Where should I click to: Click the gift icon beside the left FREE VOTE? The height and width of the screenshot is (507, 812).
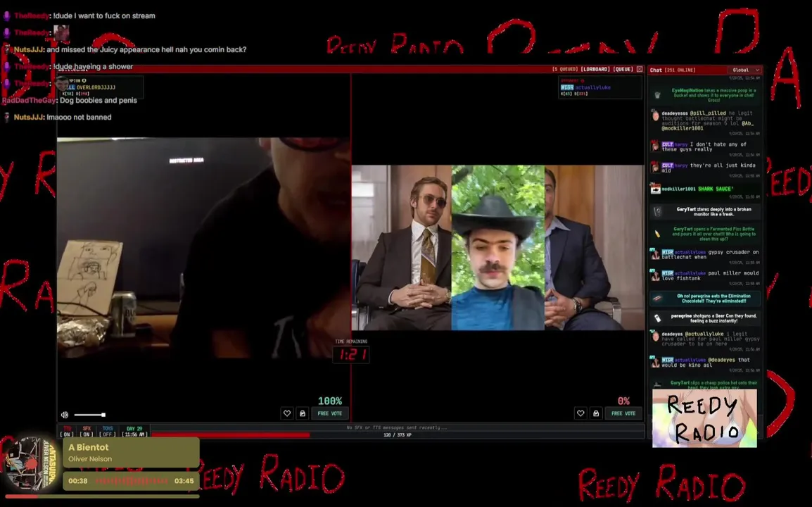pyautogui.click(x=303, y=413)
